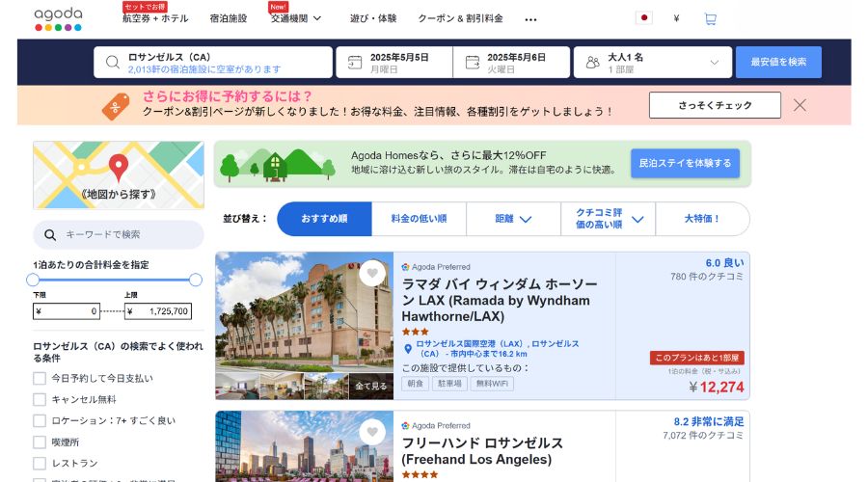This screenshot has width=868, height=482.
Task: Click 780 件のクチコミ review count
Action: (707, 276)
